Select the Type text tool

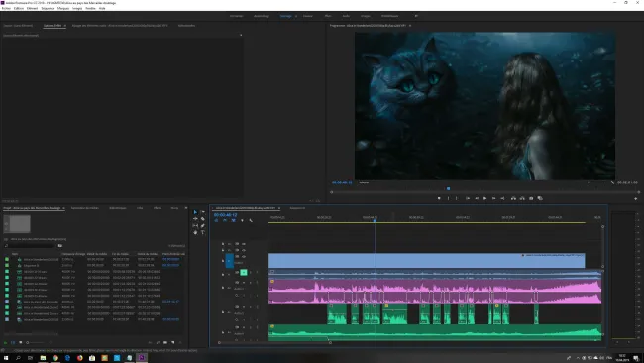click(203, 232)
